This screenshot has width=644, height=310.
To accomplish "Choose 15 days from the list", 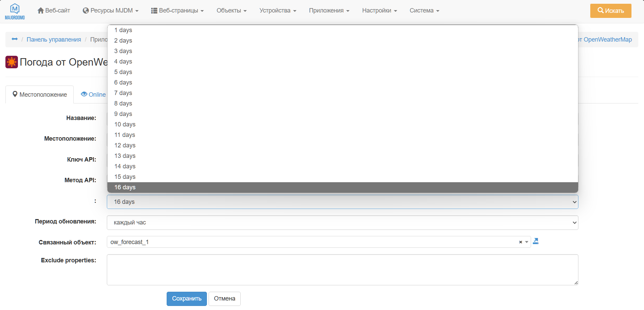I will click(x=342, y=177).
